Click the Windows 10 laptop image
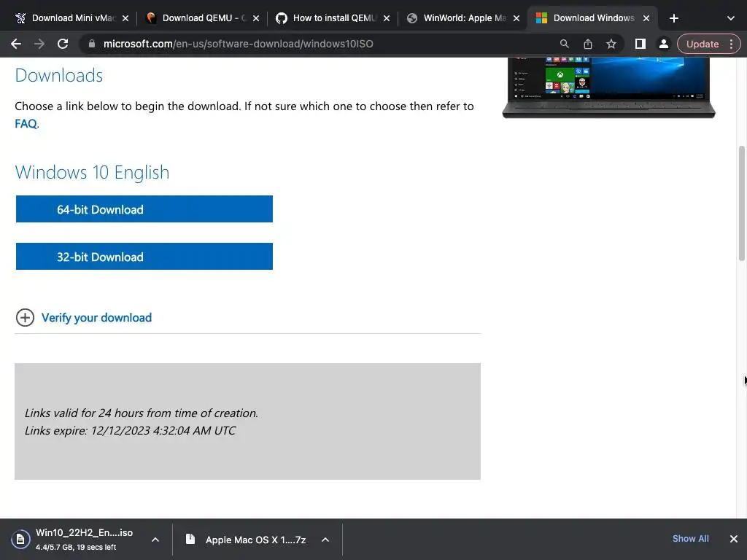The width and height of the screenshot is (747, 560). (609, 87)
